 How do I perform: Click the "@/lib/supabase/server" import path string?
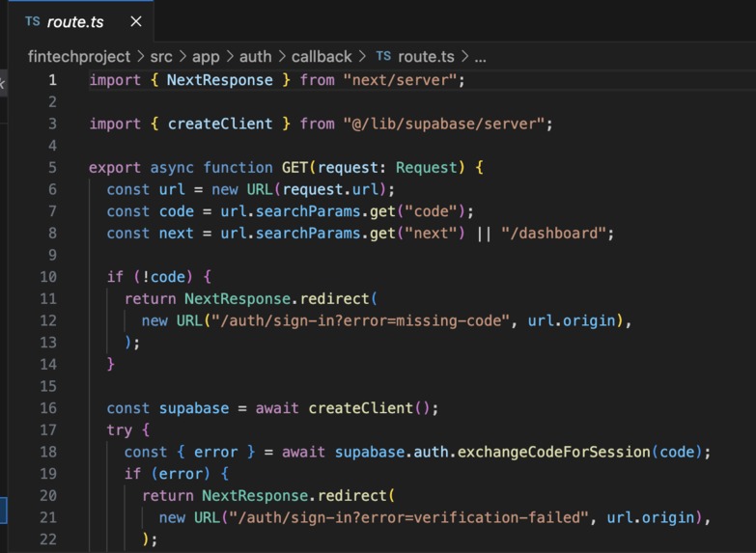tap(443, 124)
